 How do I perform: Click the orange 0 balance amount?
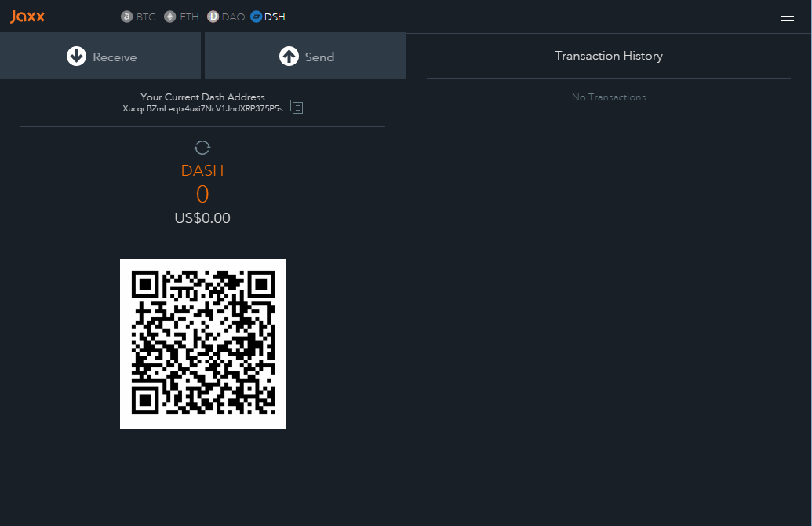(202, 195)
